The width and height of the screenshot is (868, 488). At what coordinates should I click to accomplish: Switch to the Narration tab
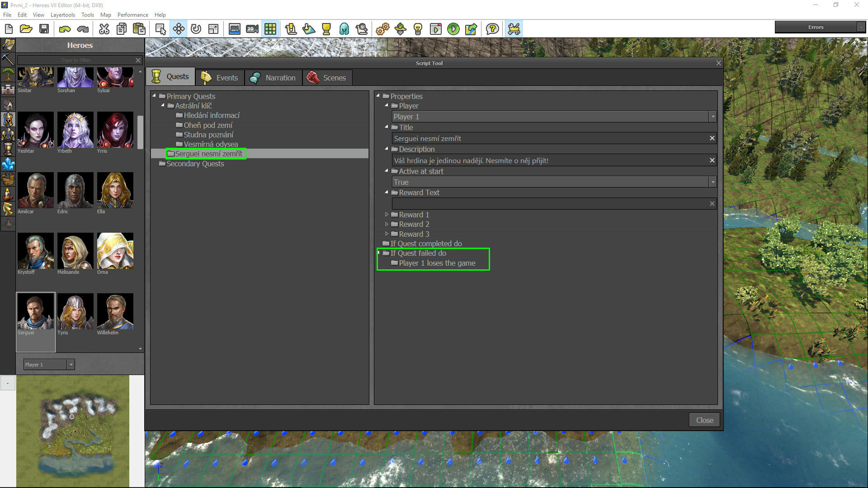click(273, 77)
